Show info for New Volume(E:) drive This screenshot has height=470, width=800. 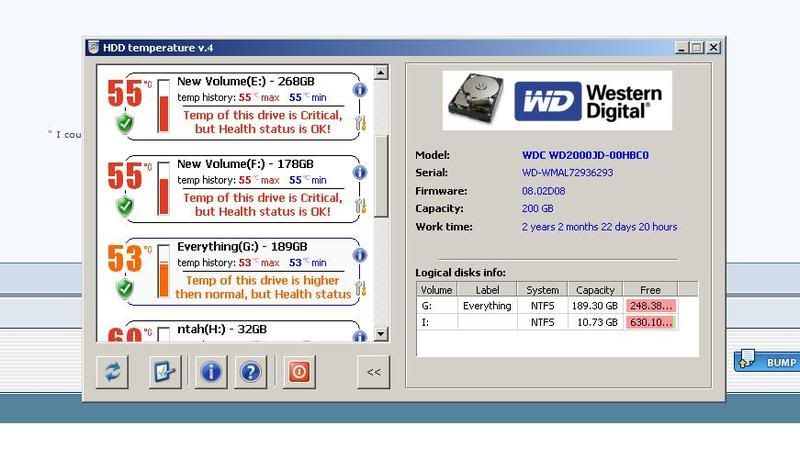click(359, 90)
